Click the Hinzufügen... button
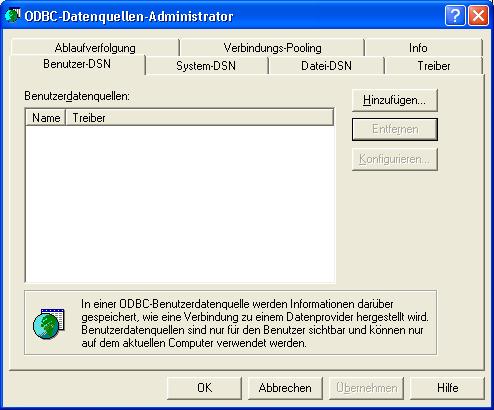 click(x=395, y=100)
